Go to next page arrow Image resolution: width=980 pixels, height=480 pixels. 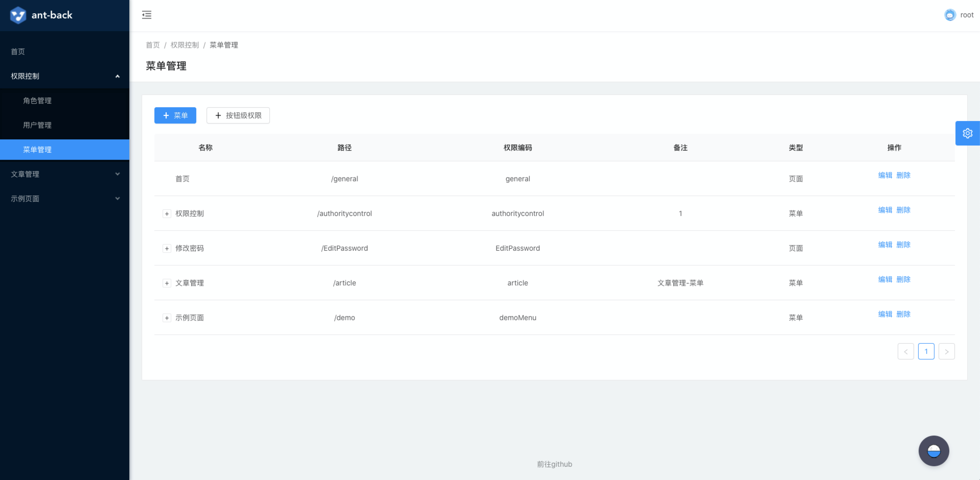point(947,352)
